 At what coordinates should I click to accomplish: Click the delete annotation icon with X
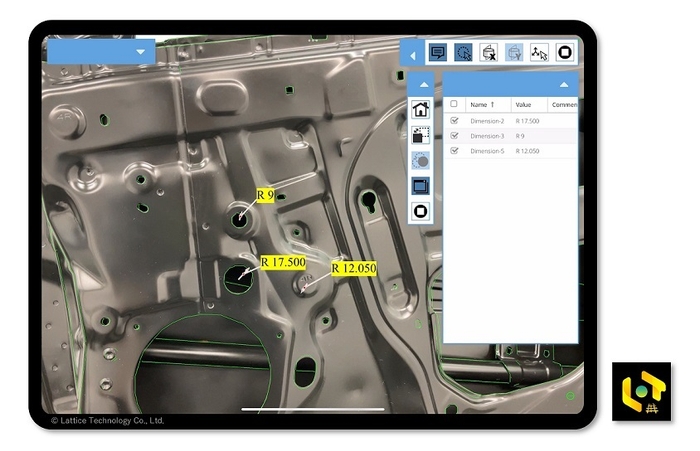[x=488, y=53]
